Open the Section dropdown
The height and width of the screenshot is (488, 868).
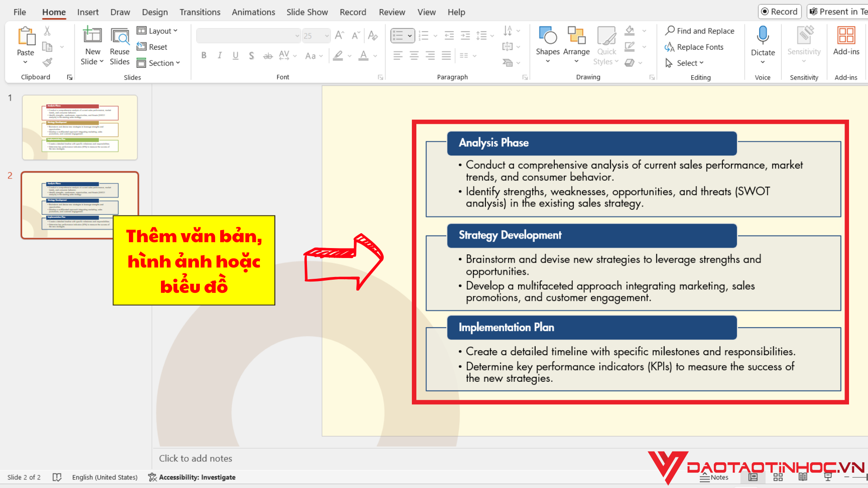tap(159, 63)
